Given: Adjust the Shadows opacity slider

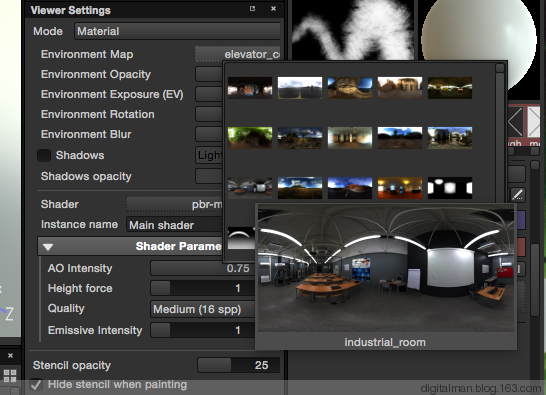Looking at the screenshot, I should pyautogui.click(x=209, y=176).
